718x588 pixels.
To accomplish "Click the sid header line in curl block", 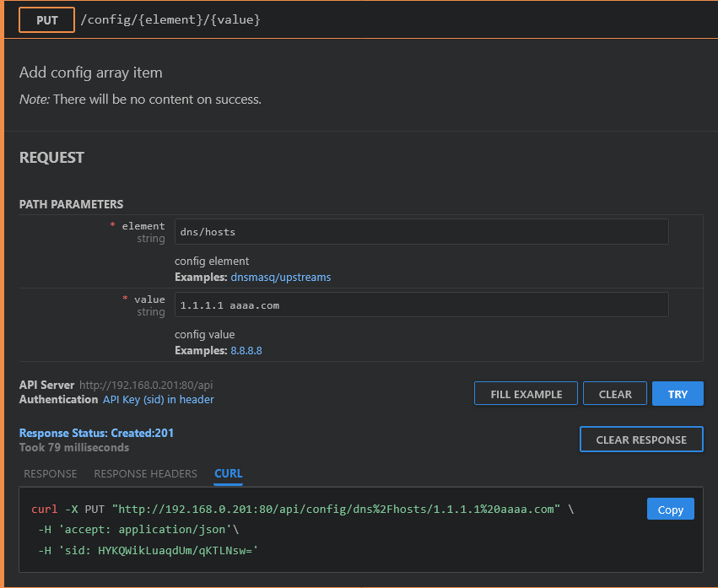I will [x=147, y=550].
